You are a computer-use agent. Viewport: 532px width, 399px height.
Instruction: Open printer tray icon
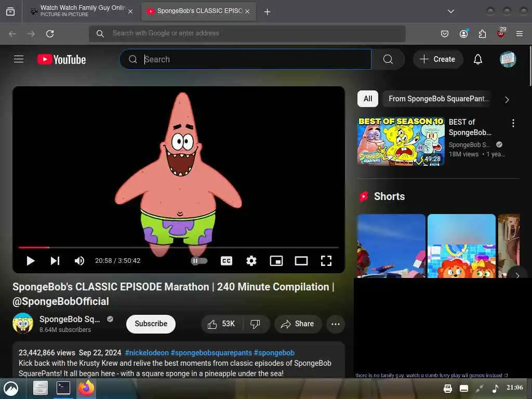pyautogui.click(x=448, y=389)
